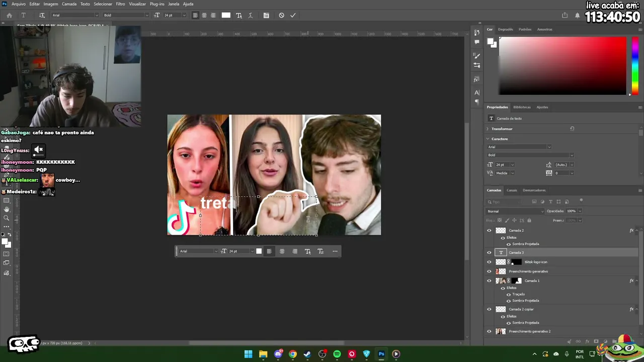
Task: Open the Windows Start menu
Action: point(248,354)
